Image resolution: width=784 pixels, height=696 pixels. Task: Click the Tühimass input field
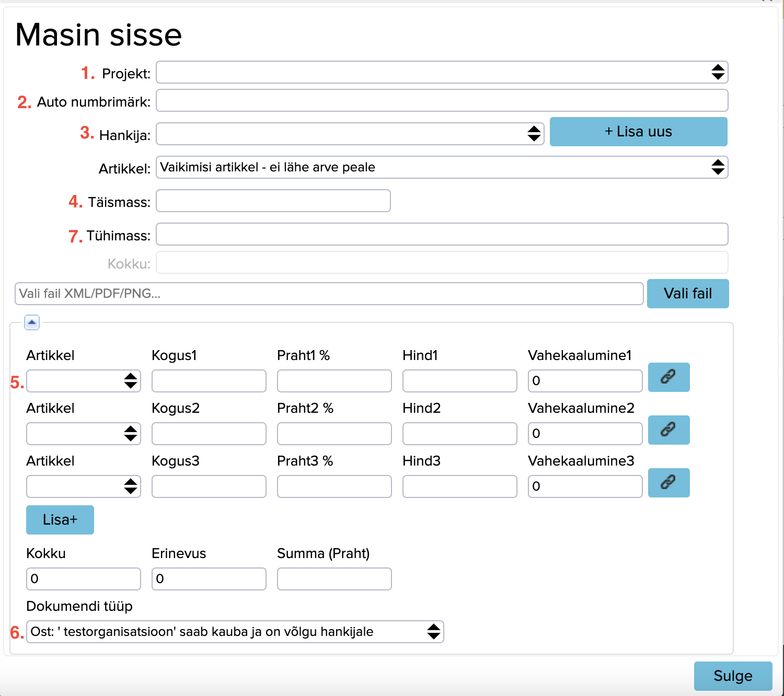[442, 234]
